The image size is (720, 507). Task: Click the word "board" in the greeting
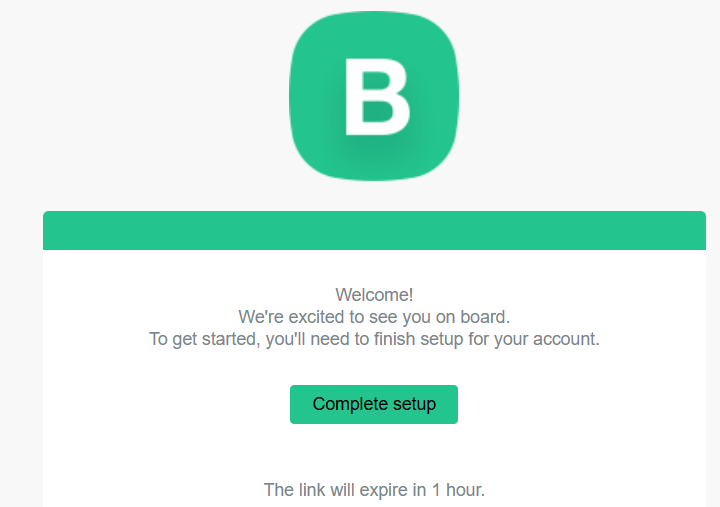(485, 317)
